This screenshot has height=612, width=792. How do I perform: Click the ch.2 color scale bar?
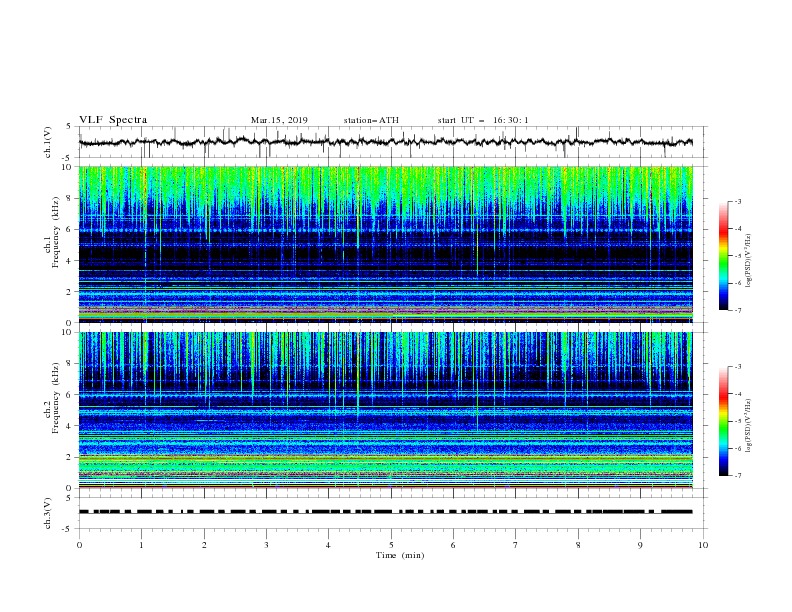point(723,421)
